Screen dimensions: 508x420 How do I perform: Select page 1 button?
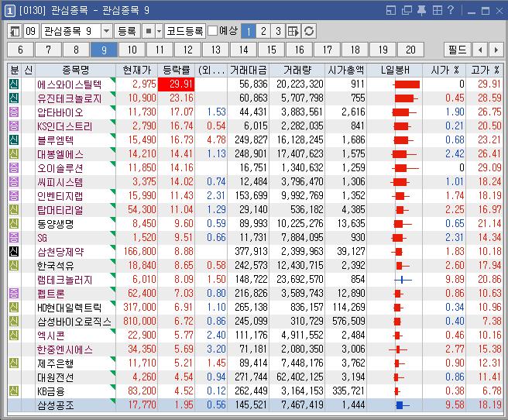coord(249,32)
